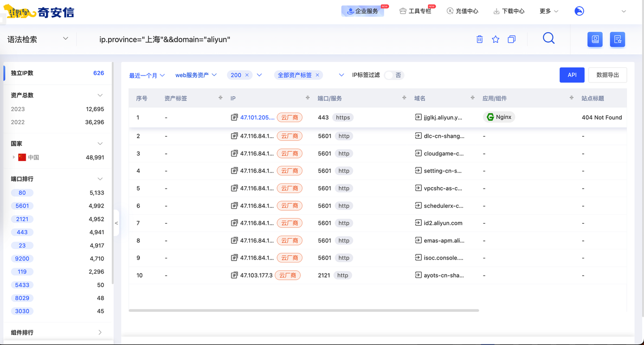This screenshot has width=644, height=345.
Task: Expand the 中国 tree arrow
Action: (x=14, y=157)
